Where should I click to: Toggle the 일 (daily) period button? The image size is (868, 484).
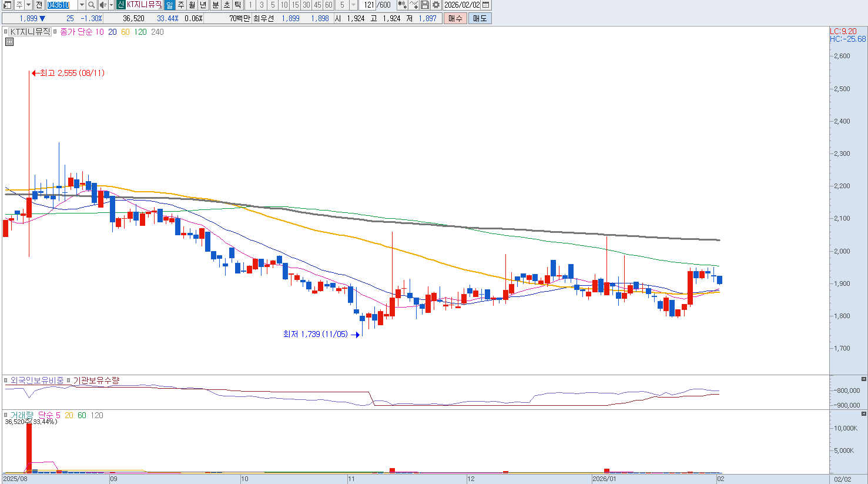(x=169, y=5)
